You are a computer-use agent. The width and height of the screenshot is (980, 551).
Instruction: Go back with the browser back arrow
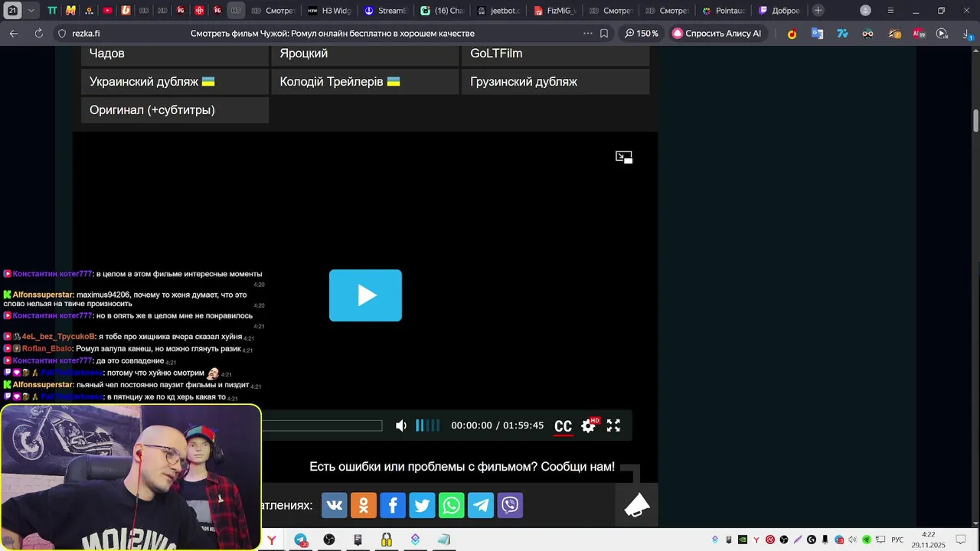coord(14,34)
